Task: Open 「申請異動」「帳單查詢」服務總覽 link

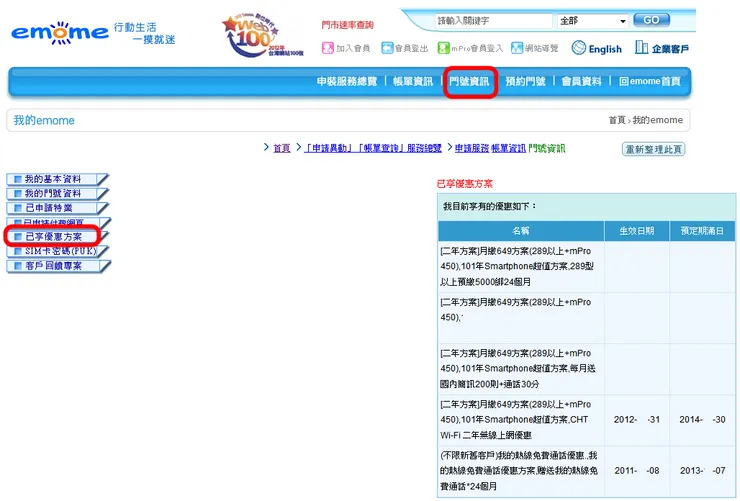Action: [373, 148]
